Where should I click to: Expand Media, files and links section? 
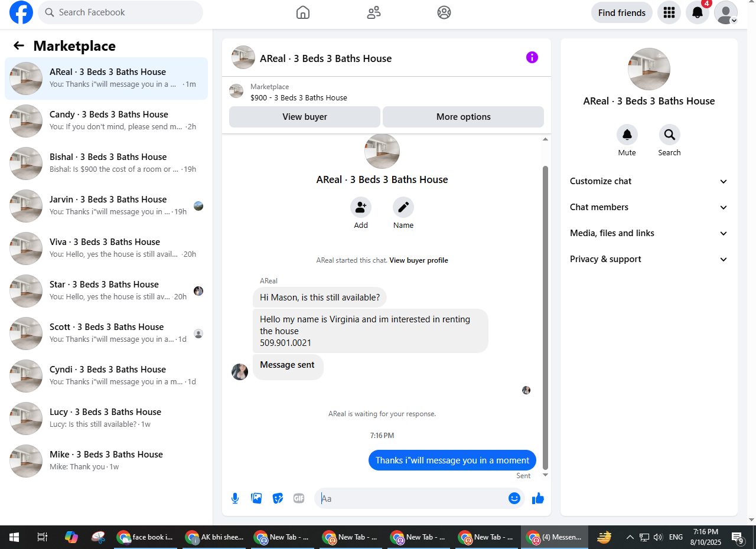649,233
